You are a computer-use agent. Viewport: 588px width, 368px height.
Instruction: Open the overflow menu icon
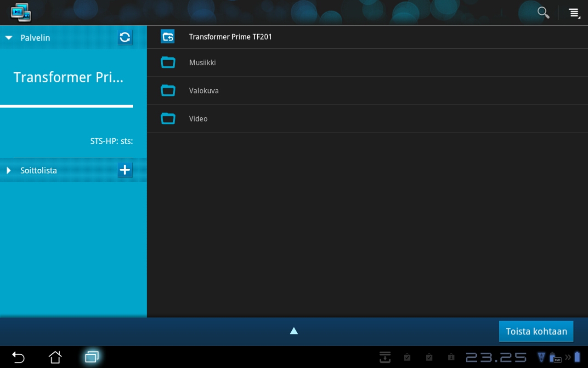coord(574,13)
